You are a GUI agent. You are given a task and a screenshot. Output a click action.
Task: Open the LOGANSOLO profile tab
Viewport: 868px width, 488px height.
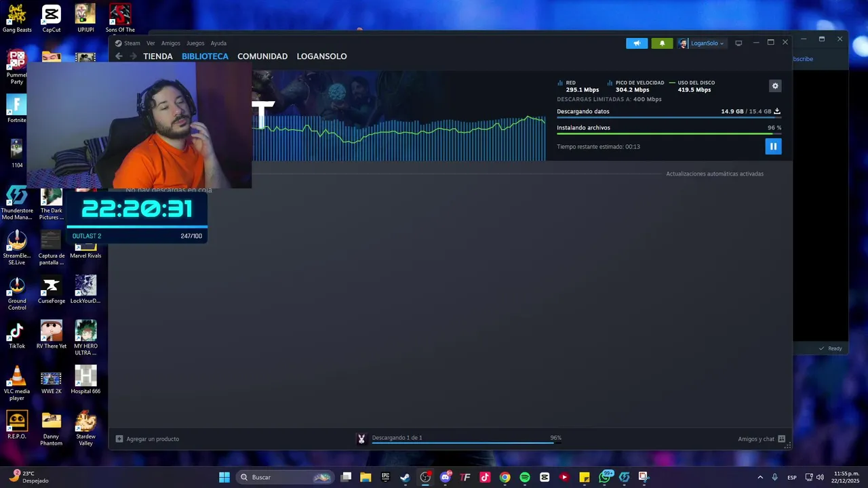(x=321, y=56)
